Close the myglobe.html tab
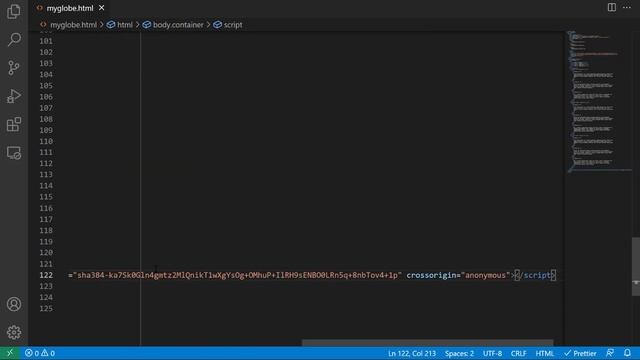The height and width of the screenshot is (360, 640). point(102,8)
